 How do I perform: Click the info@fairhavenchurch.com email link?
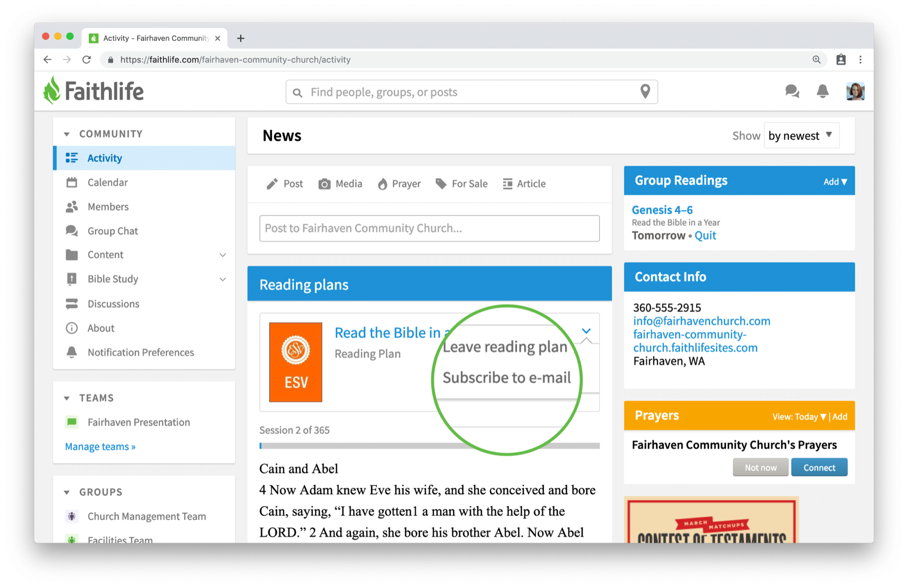(702, 321)
